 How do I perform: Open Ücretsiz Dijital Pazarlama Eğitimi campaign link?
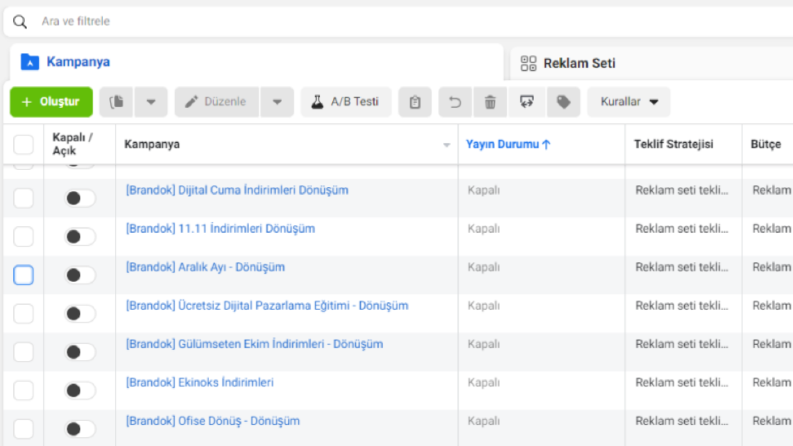coord(267,305)
